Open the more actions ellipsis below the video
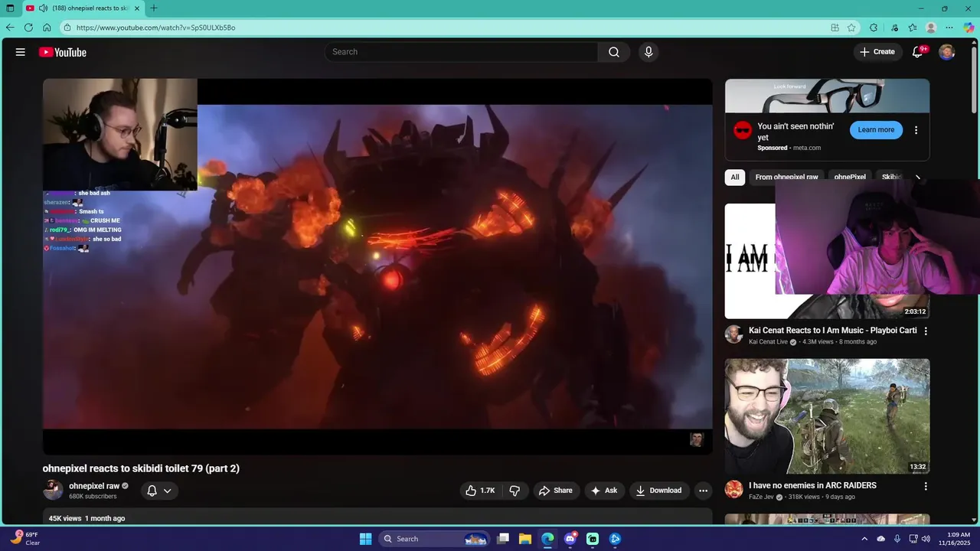Image resolution: width=980 pixels, height=551 pixels. click(703, 491)
